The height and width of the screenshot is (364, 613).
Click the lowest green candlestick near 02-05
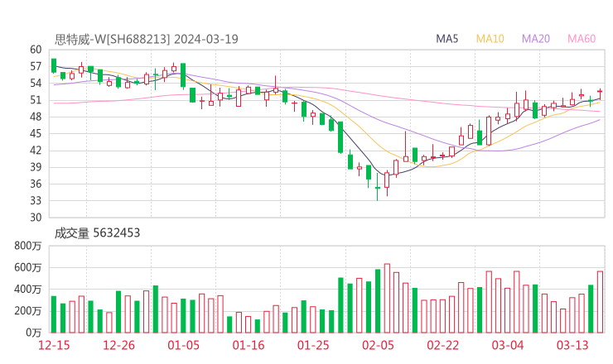pyautogui.click(x=378, y=188)
